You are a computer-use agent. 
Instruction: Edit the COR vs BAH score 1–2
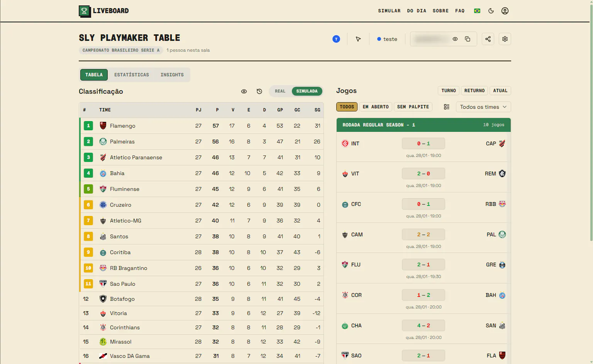click(x=424, y=295)
